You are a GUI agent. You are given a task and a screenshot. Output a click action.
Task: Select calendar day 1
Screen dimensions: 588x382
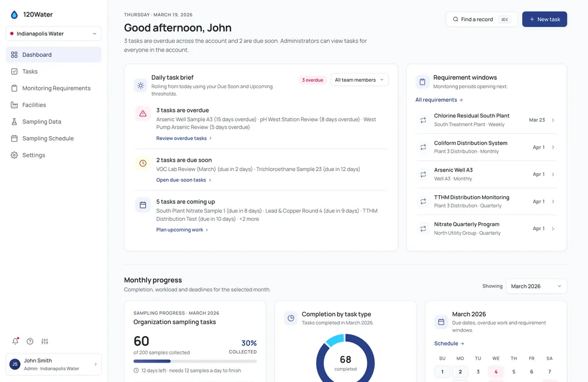click(442, 372)
